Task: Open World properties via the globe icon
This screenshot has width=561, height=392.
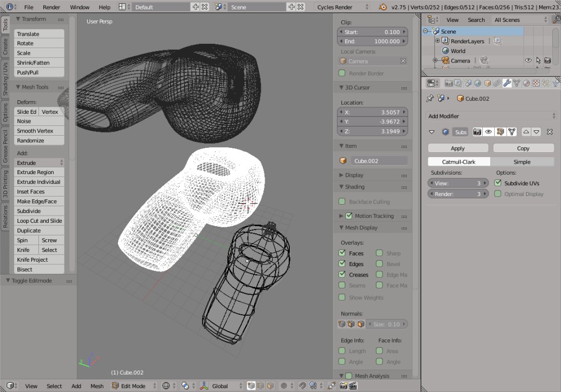Action: [478, 83]
